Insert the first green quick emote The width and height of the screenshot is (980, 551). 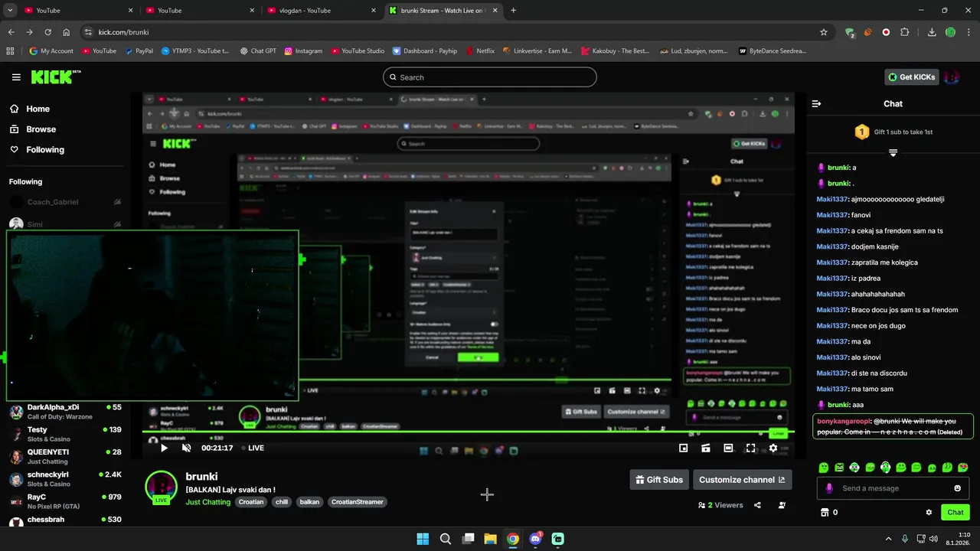(x=824, y=467)
